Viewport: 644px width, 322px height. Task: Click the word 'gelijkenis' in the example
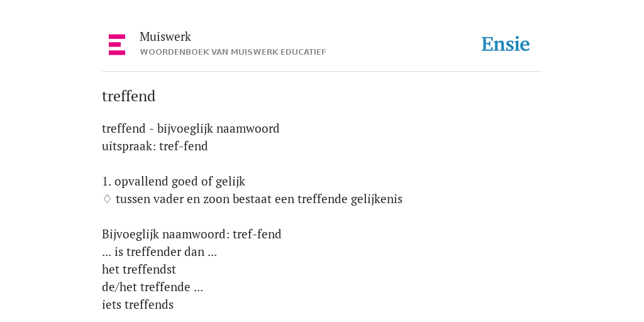(377, 199)
